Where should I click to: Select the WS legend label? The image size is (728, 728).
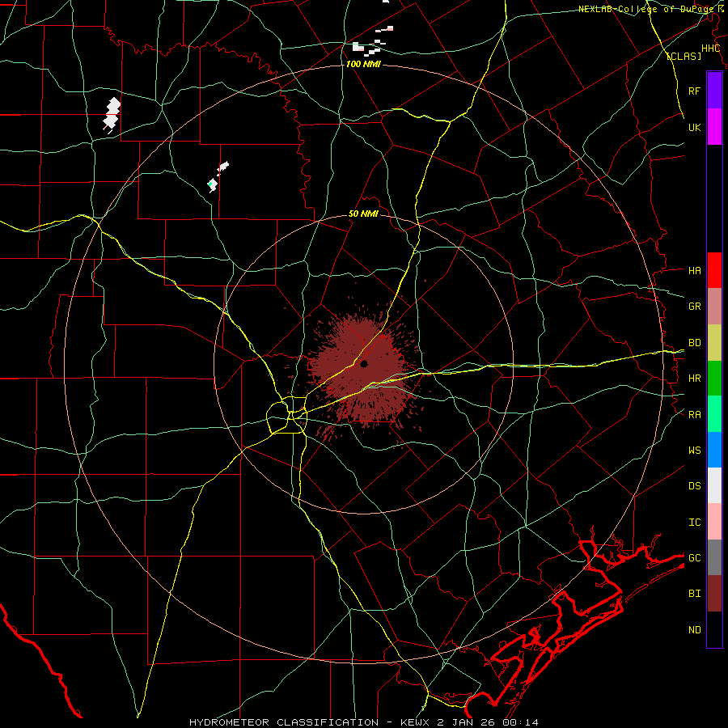[x=695, y=451]
